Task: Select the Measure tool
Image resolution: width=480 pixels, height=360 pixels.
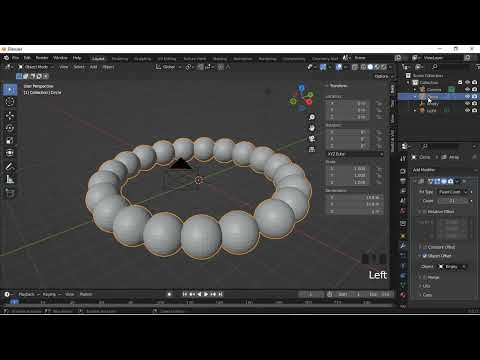Action: [10, 179]
